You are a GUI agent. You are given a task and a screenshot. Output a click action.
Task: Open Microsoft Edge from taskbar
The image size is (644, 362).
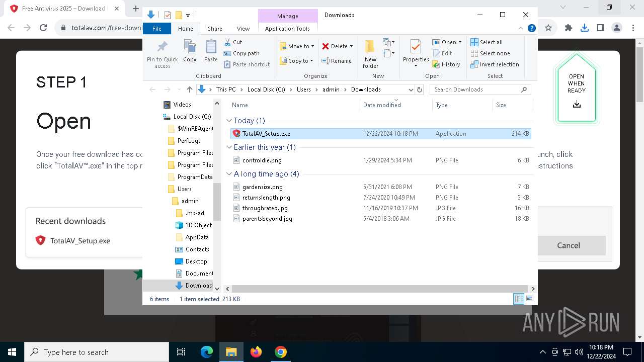207,352
